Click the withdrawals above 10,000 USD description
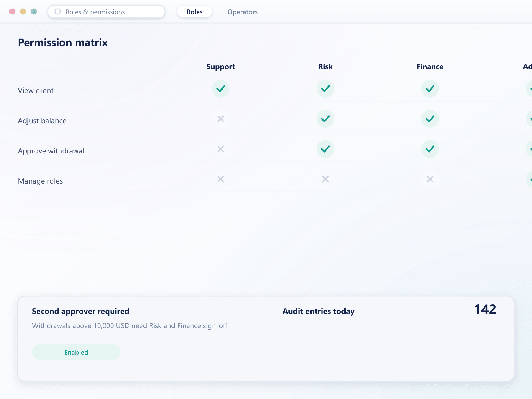532x399 pixels. pyautogui.click(x=130, y=326)
